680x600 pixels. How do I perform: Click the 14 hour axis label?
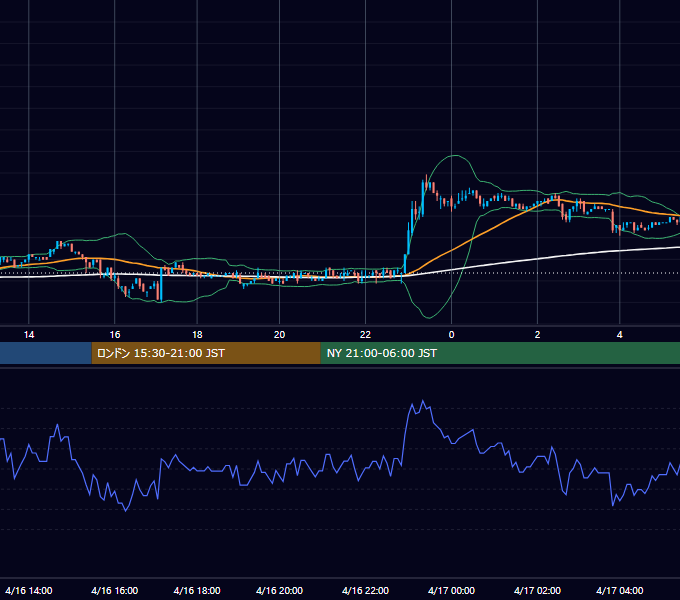pos(29,335)
